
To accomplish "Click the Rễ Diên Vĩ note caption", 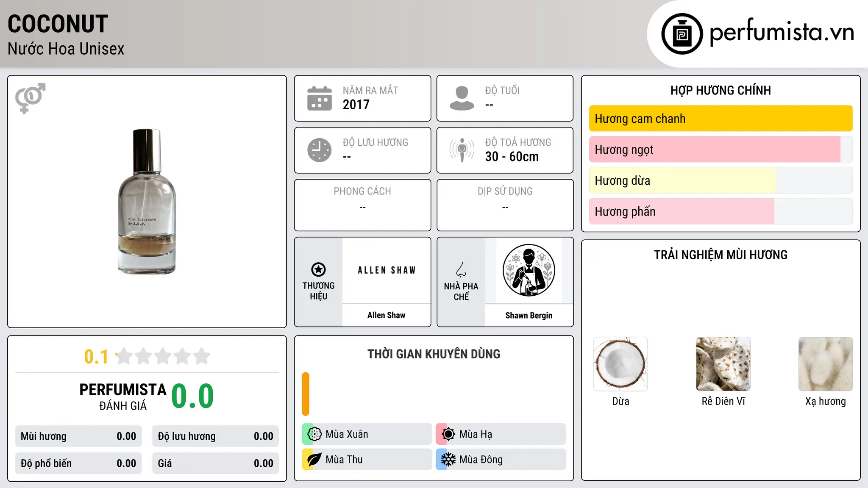I will 723,401.
